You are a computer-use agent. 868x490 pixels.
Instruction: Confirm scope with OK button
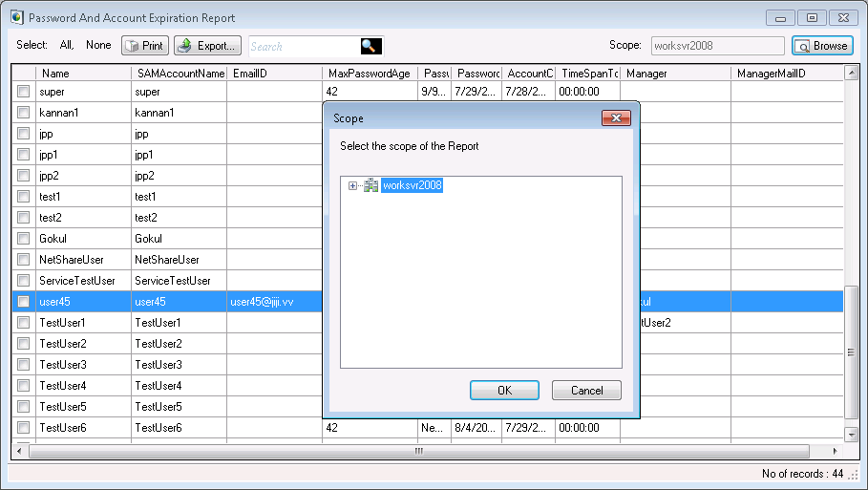[x=504, y=391]
